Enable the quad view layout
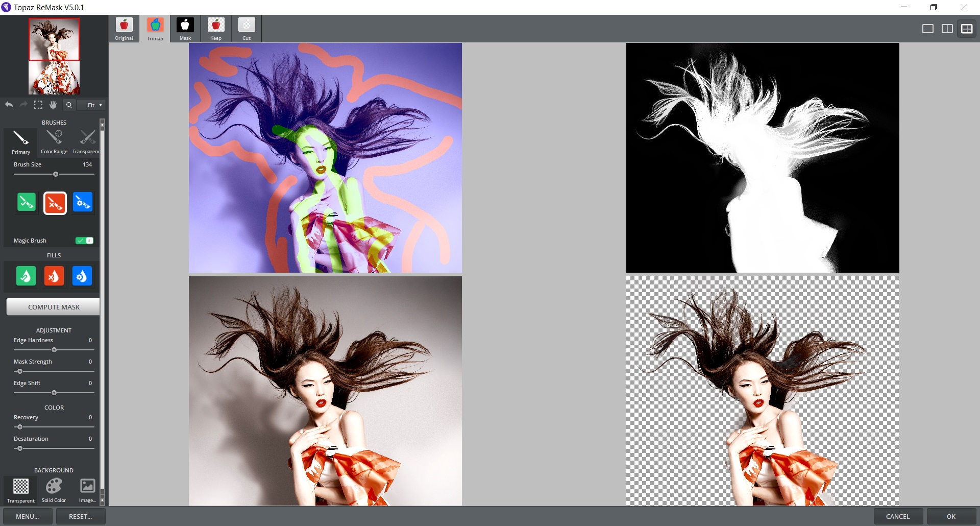The image size is (980, 526). tap(967, 29)
